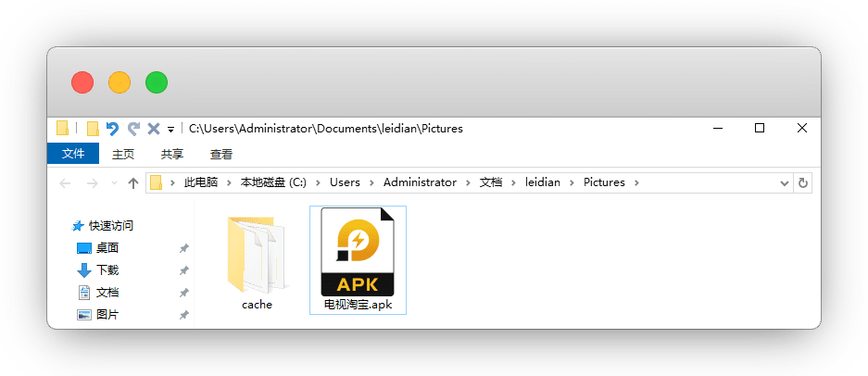Viewport: 868px width, 376px height.
Task: Switch to the 主页 ribbon tab
Action: pyautogui.click(x=123, y=154)
